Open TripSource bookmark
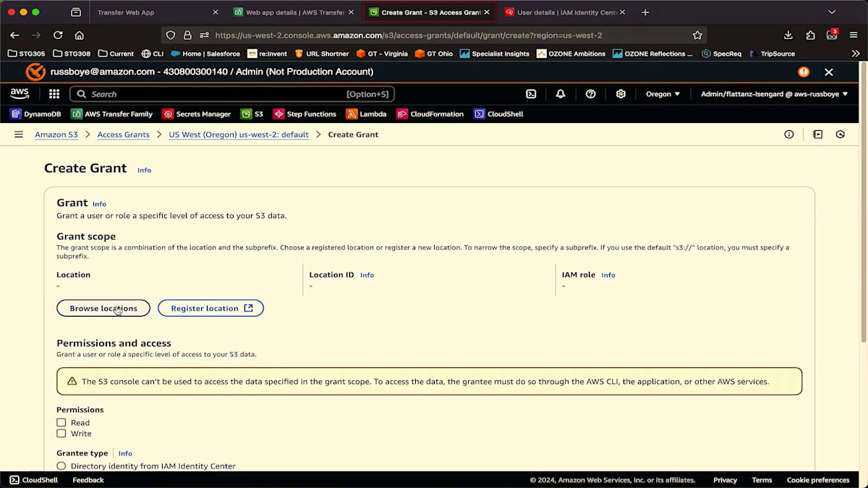 772,53
